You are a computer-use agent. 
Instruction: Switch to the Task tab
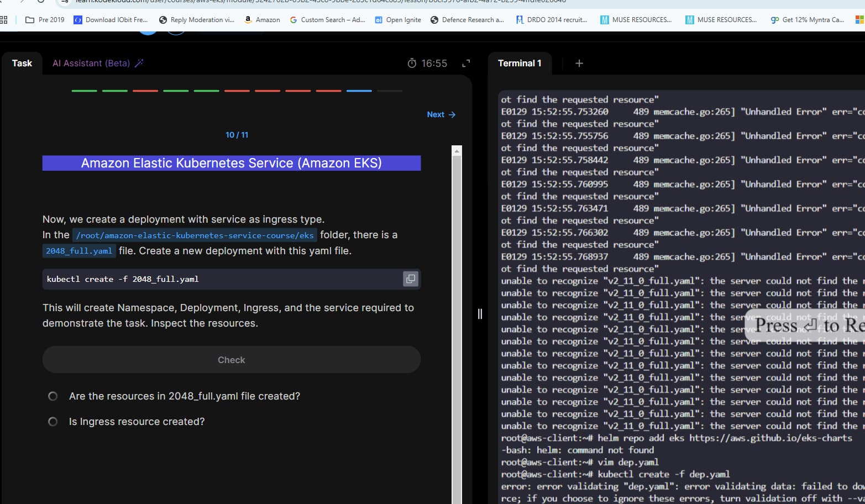[x=22, y=63]
